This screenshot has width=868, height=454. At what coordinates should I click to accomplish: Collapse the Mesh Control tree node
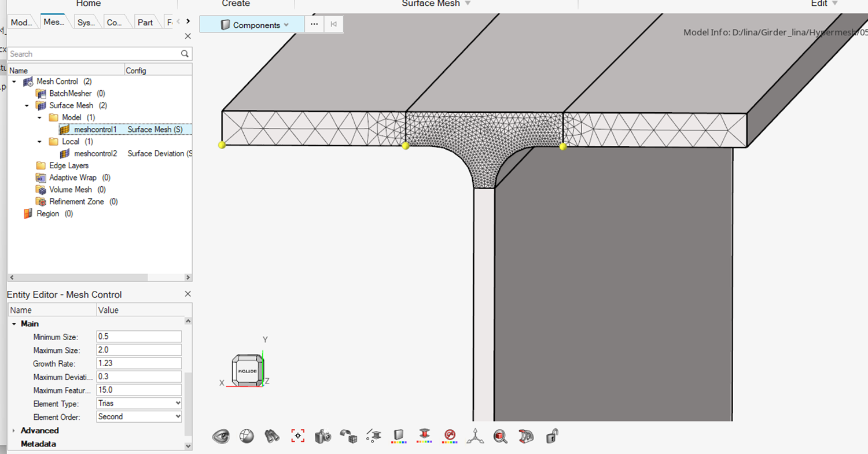pyautogui.click(x=14, y=82)
